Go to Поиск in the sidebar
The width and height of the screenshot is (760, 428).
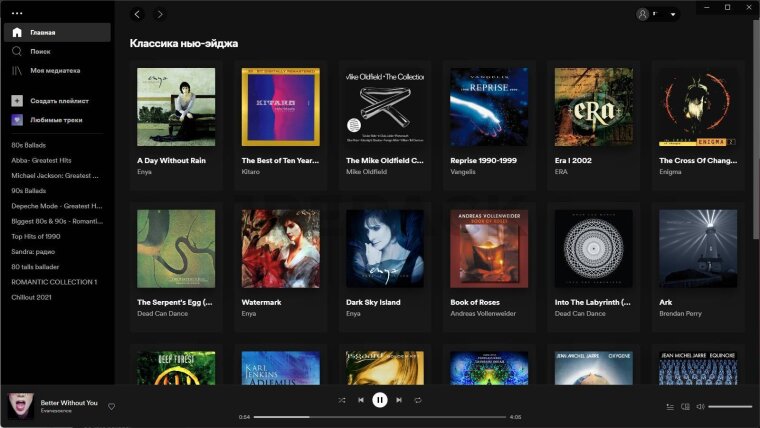click(40, 51)
